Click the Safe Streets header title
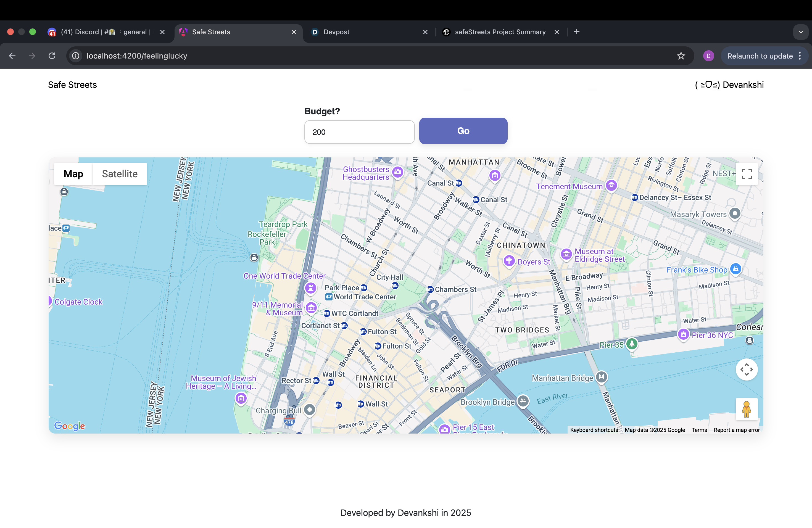 (72, 85)
